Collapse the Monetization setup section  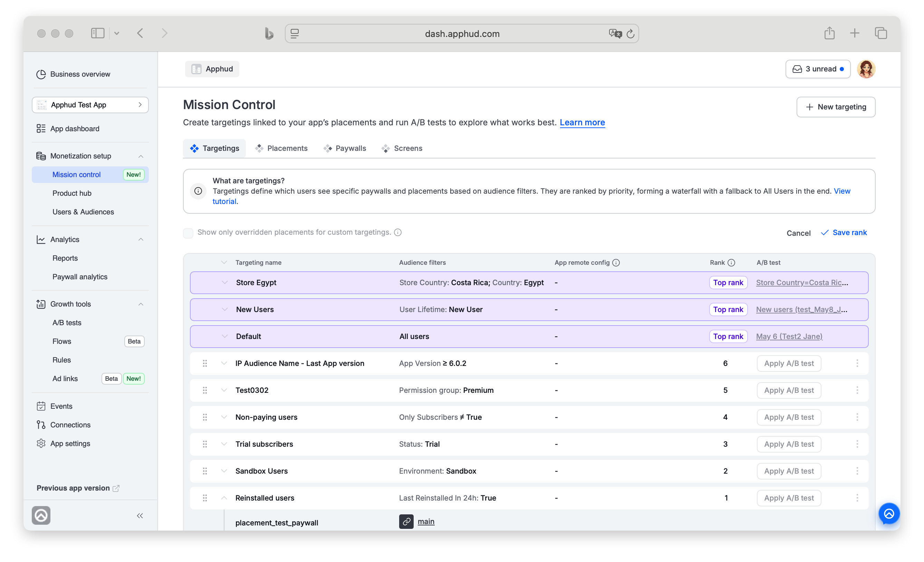click(141, 156)
